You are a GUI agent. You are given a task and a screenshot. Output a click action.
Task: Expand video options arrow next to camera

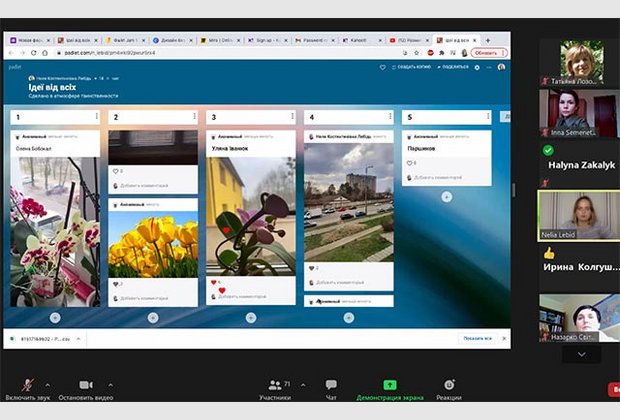(x=110, y=384)
